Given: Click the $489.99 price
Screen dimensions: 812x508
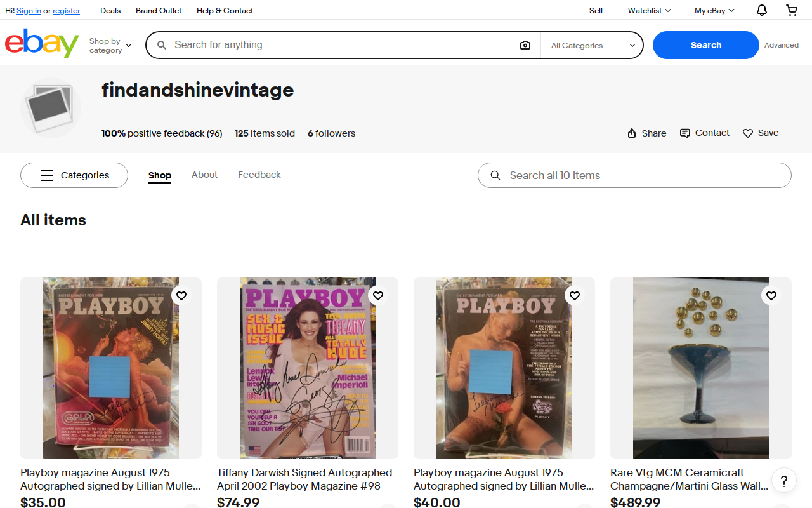Looking at the screenshot, I should [x=635, y=502].
